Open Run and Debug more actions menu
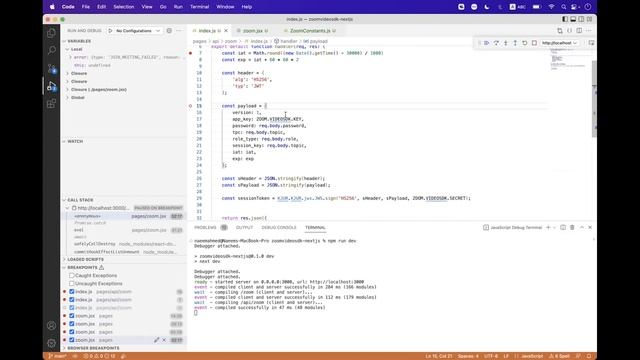Image resolution: width=640 pixels, height=360 pixels. (179, 31)
